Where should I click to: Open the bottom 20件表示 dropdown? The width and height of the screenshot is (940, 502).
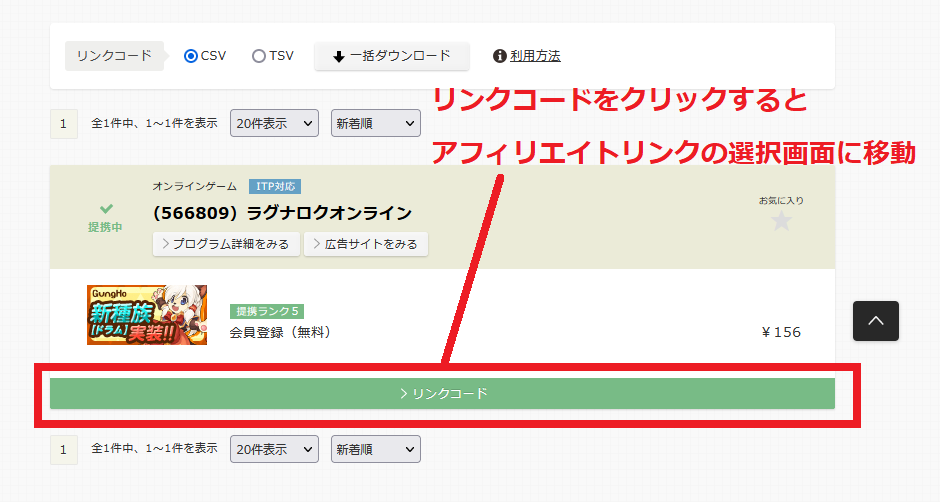tap(274, 449)
